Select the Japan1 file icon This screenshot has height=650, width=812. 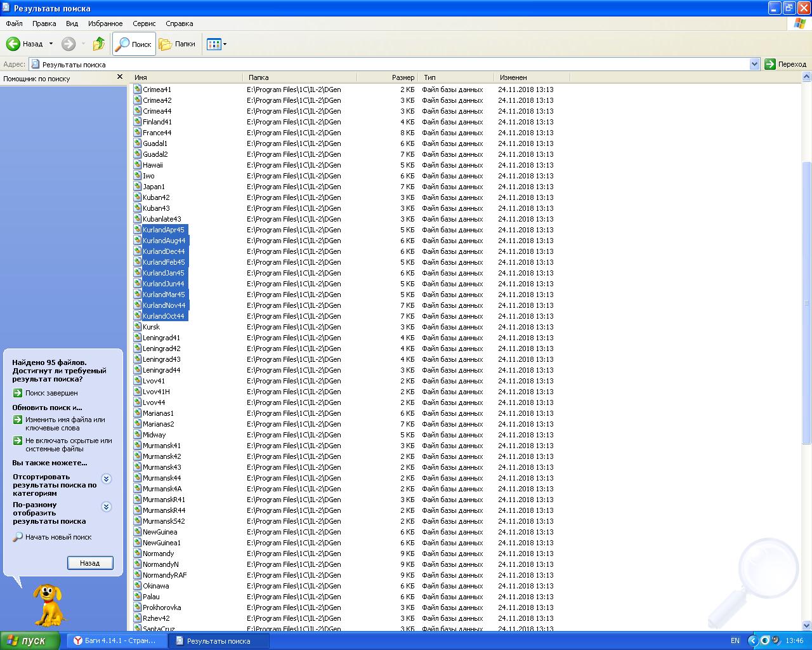pyautogui.click(x=137, y=187)
